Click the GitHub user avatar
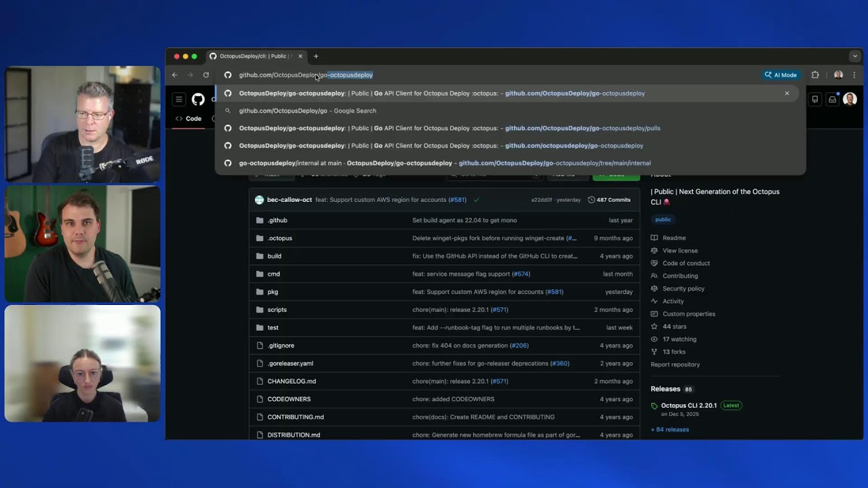The height and width of the screenshot is (488, 868). click(850, 100)
